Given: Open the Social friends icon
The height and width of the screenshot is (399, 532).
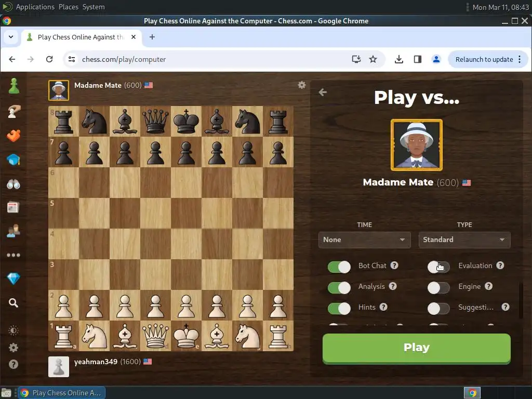Looking at the screenshot, I should point(14,231).
